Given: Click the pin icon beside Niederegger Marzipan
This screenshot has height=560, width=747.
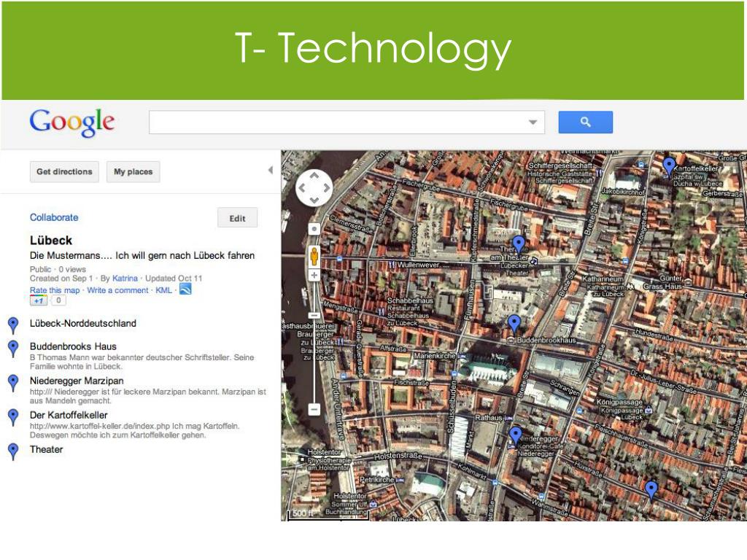Looking at the screenshot, I should [x=13, y=383].
